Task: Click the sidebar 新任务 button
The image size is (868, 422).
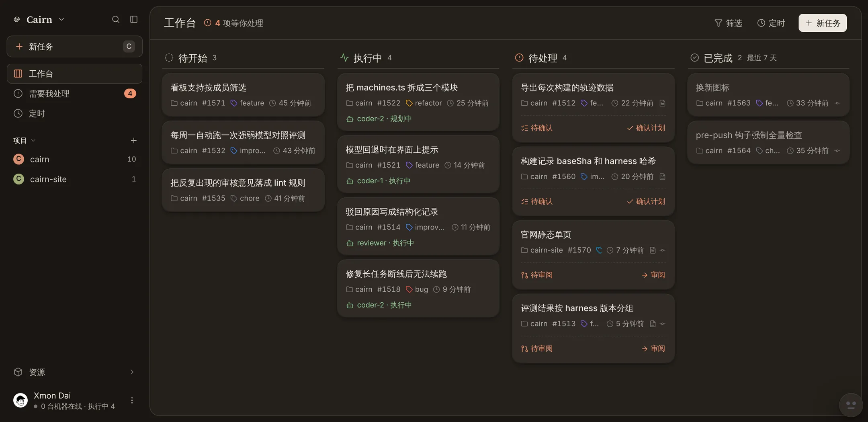Action: coord(75,46)
